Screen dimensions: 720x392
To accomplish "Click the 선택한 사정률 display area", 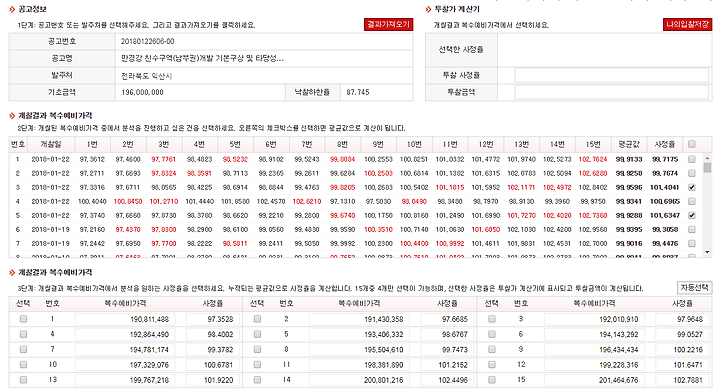I will click(x=604, y=50).
